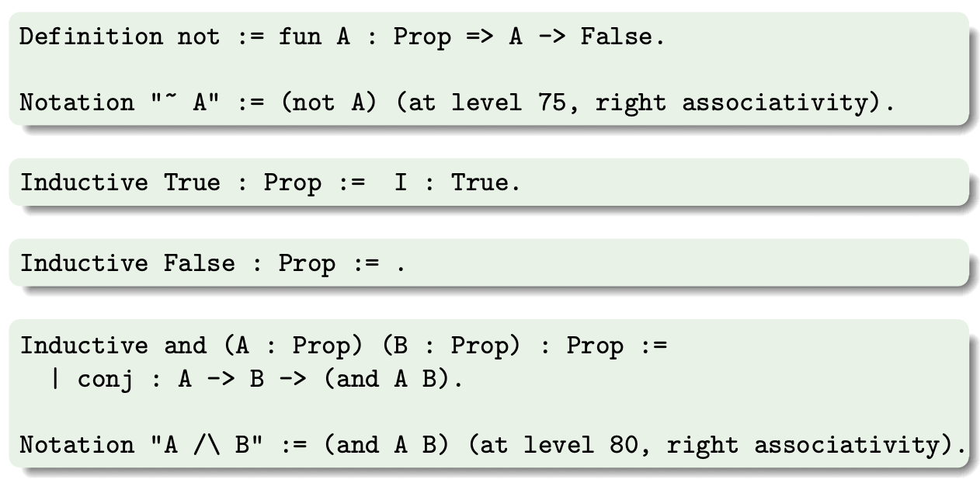This screenshot has height=483, width=980.
Task: Click the vertical bar before conj
Action: (x=55, y=380)
